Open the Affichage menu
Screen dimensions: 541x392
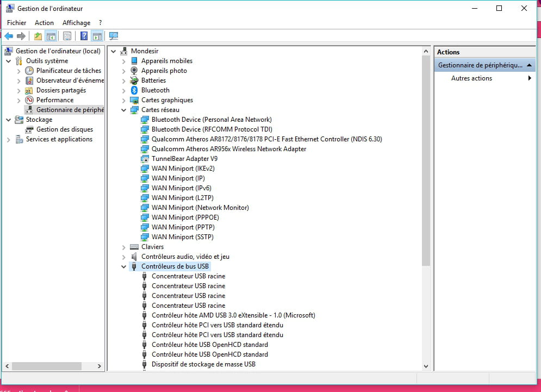[x=76, y=23]
